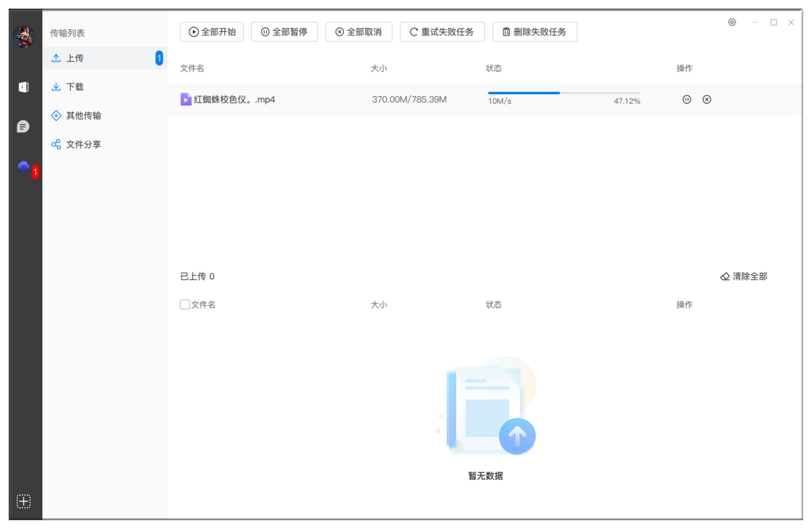Image resolution: width=812 pixels, height=529 pixels.
Task: Open the 其他传输 section
Action: (84, 115)
